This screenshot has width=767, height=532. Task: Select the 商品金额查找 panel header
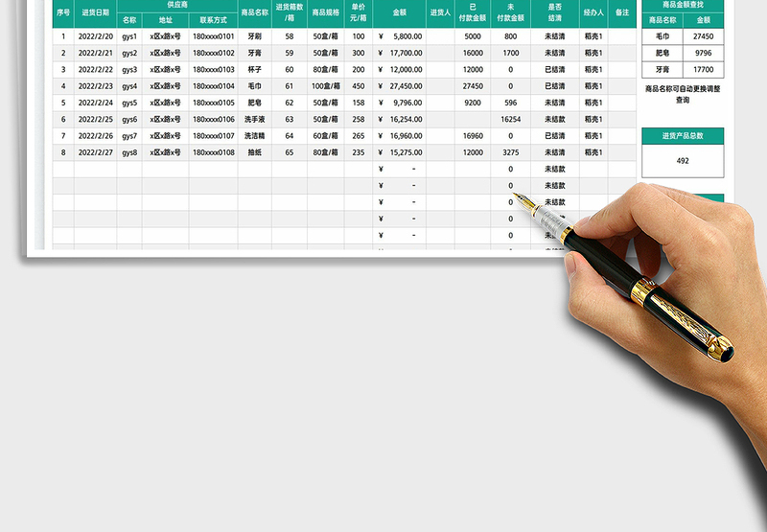pyautogui.click(x=683, y=5)
